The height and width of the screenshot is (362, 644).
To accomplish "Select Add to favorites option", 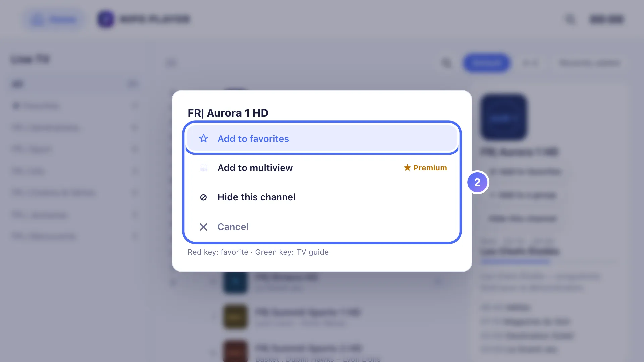I will [322, 139].
